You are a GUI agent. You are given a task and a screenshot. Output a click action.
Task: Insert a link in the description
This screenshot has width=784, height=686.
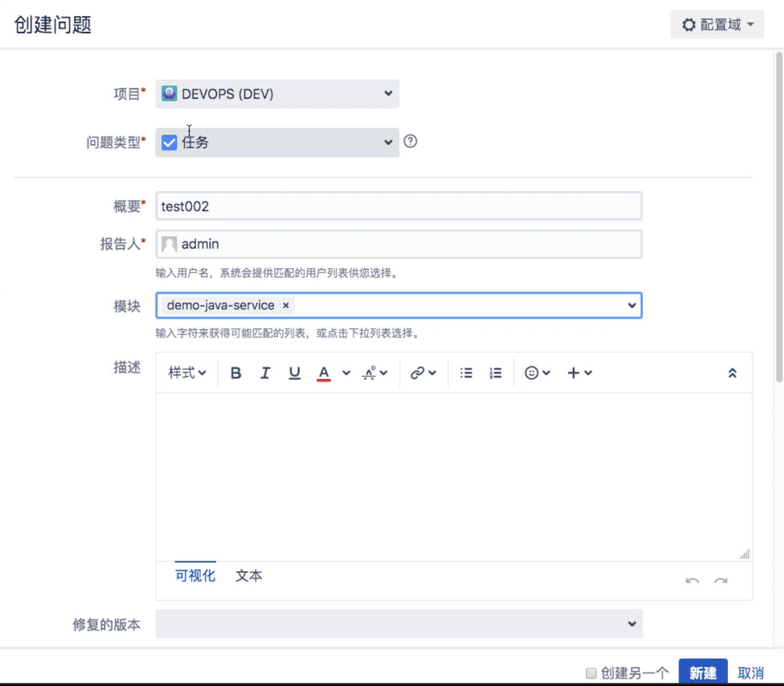click(417, 373)
